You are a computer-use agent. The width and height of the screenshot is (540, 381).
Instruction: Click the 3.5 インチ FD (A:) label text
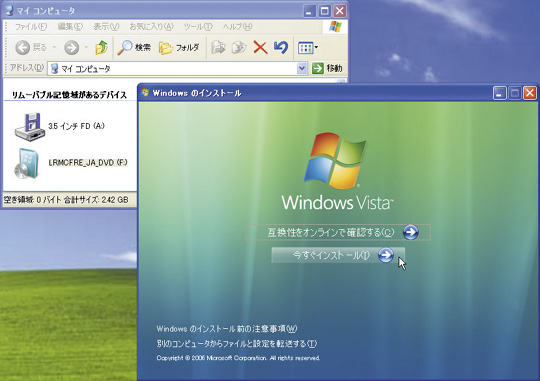click(76, 126)
